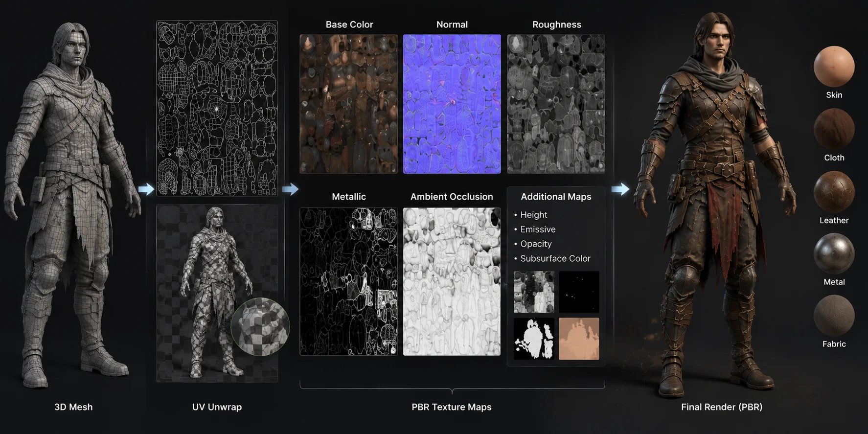The width and height of the screenshot is (868, 434).
Task: Click the "Height" list entry
Action: point(533,215)
